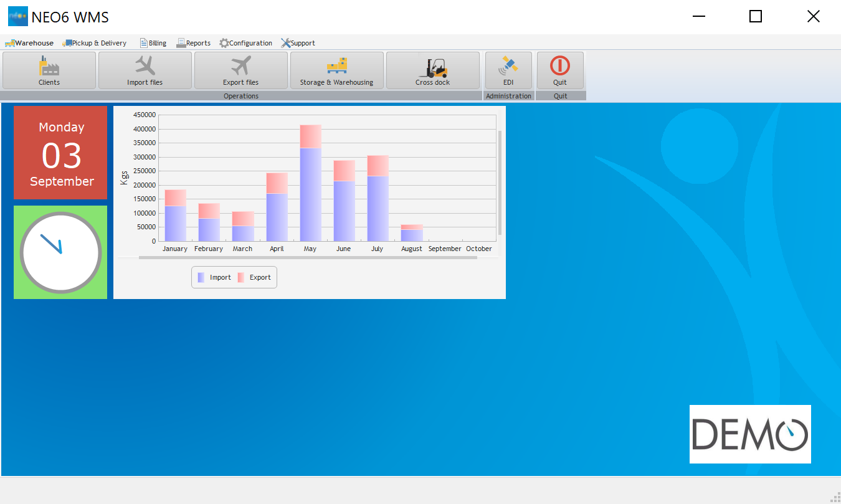Click the April bar in chart
Viewport: 841px width, 504px height.
pyautogui.click(x=277, y=207)
